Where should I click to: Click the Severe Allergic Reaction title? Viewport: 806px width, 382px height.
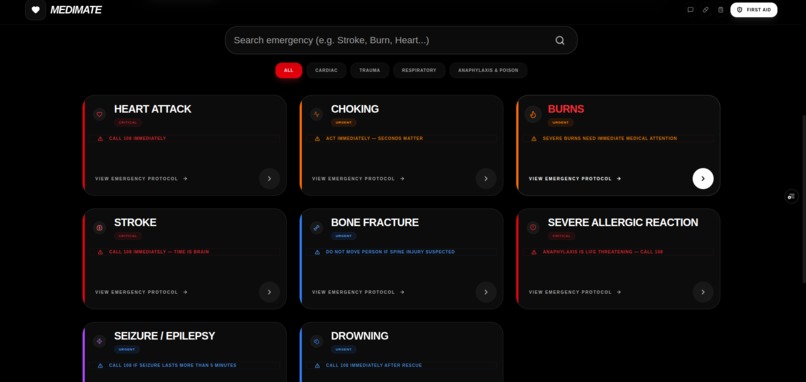[x=623, y=223]
